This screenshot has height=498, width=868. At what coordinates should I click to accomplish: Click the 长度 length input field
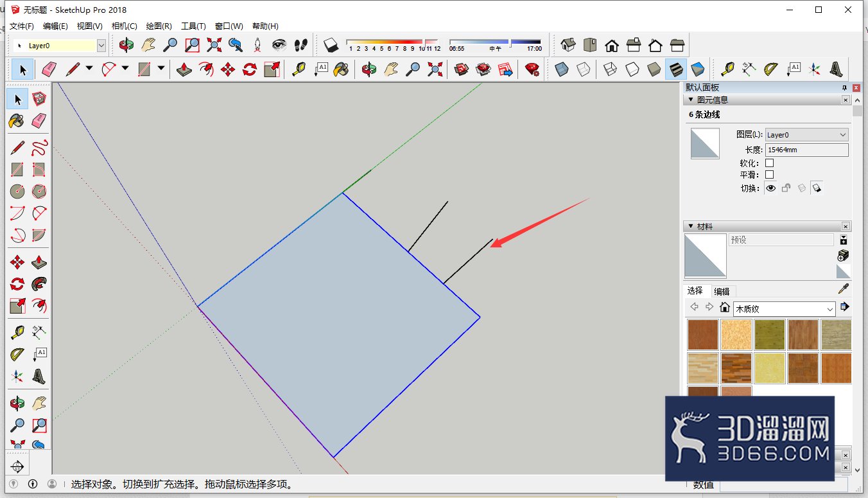(807, 150)
